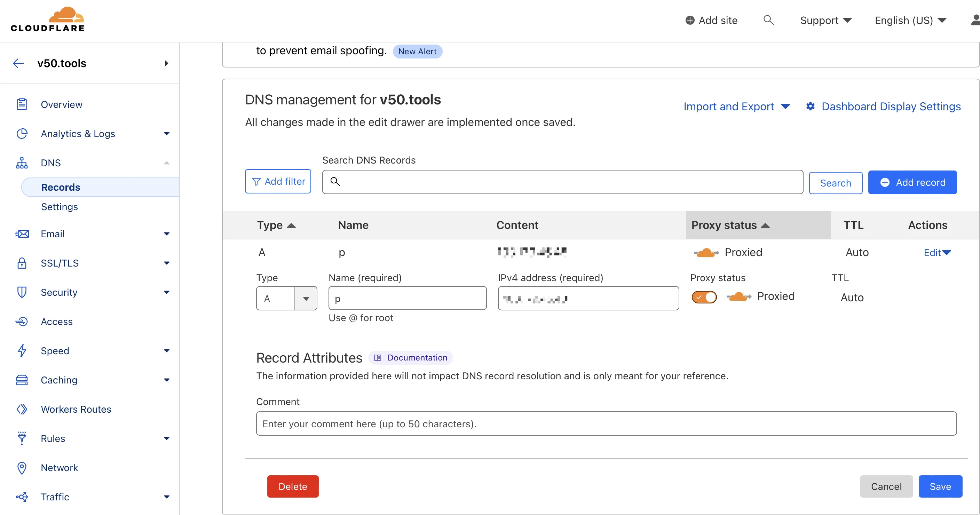Open DNS Settings in the sidebar
Screen dimensions: 980x515
point(60,207)
